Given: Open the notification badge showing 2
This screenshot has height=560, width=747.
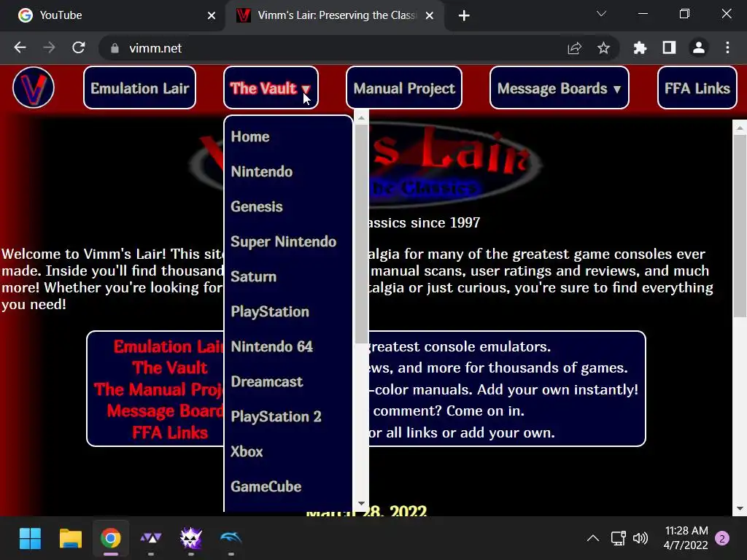Looking at the screenshot, I should click(722, 539).
